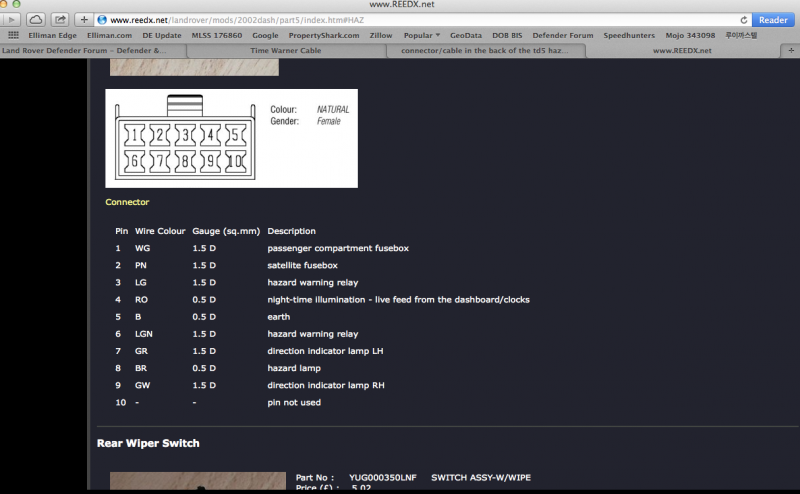Switch to connector/cable td5 haz tab
Screen dimensions: 800x494
pos(485,51)
